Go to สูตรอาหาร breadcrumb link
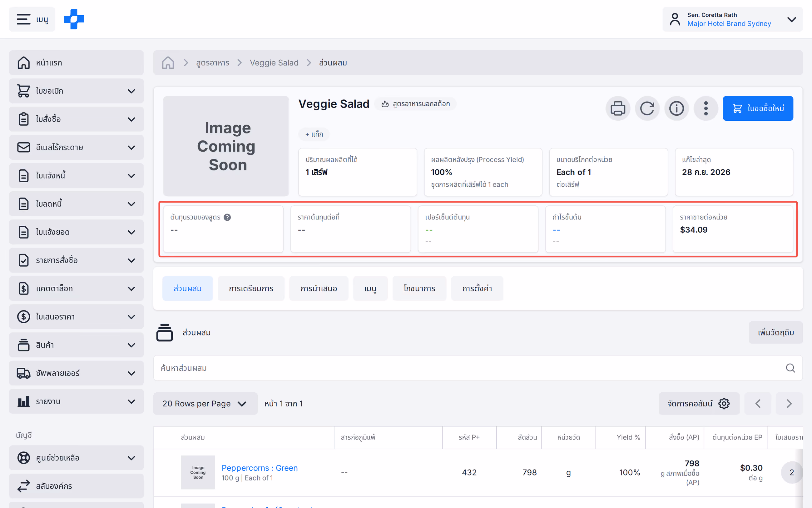The height and width of the screenshot is (508, 812). click(213, 63)
